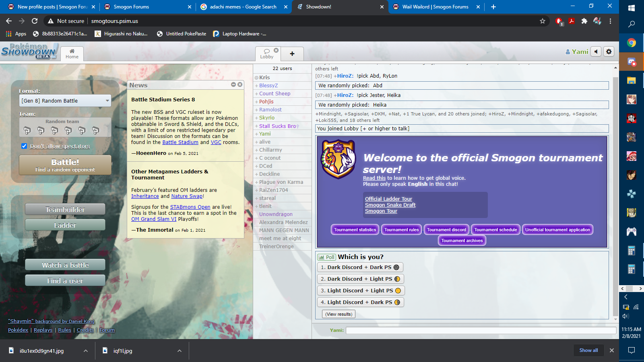Open Chrome extensions puzzle icon
Image resolution: width=644 pixels, height=362 pixels.
(584, 21)
